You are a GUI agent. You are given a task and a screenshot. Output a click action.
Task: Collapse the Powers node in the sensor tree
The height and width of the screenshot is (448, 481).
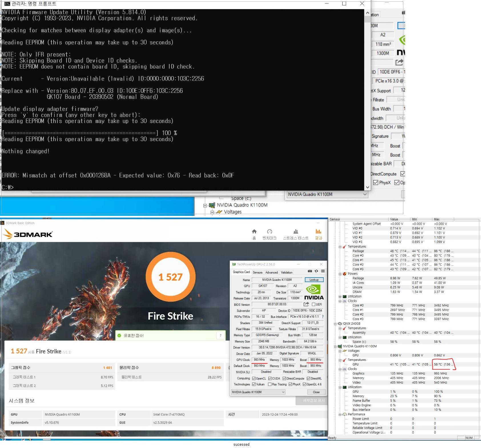pyautogui.click(x=340, y=274)
